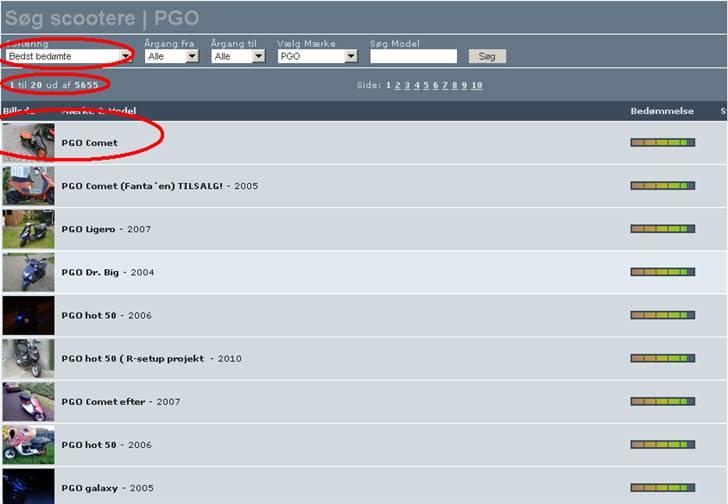Open the Årgang fra dropdown

(172, 57)
